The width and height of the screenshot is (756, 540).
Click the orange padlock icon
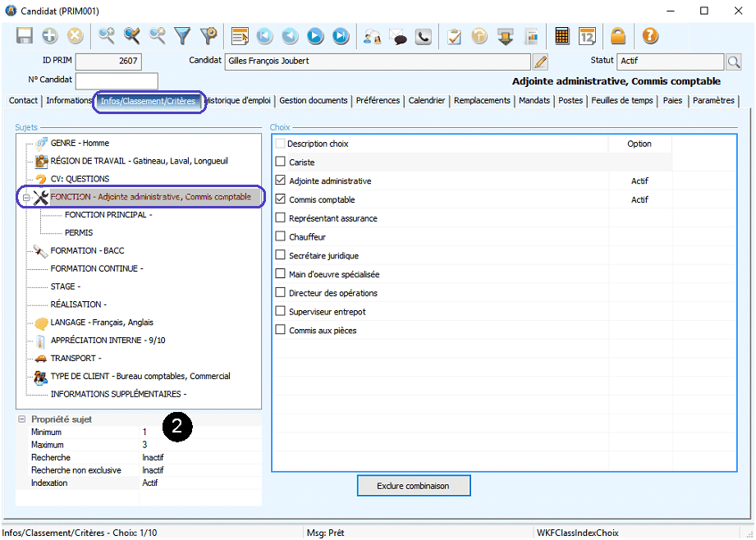(x=618, y=36)
